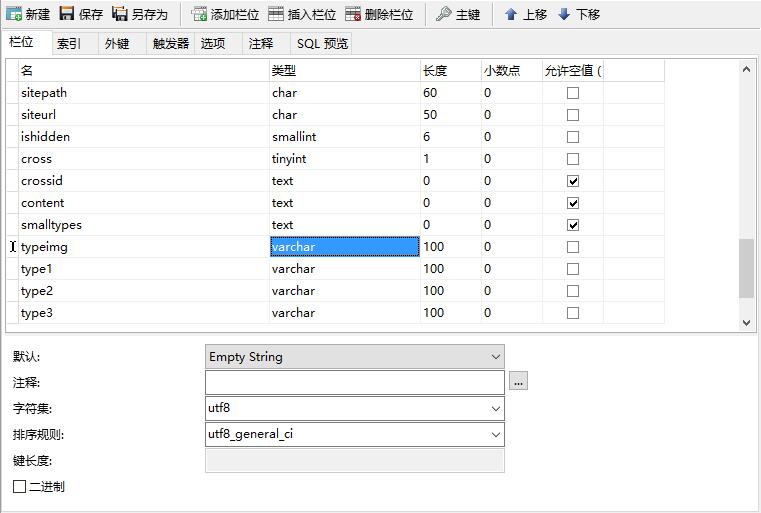Toggle allow-null checkbox for cross

(x=573, y=159)
